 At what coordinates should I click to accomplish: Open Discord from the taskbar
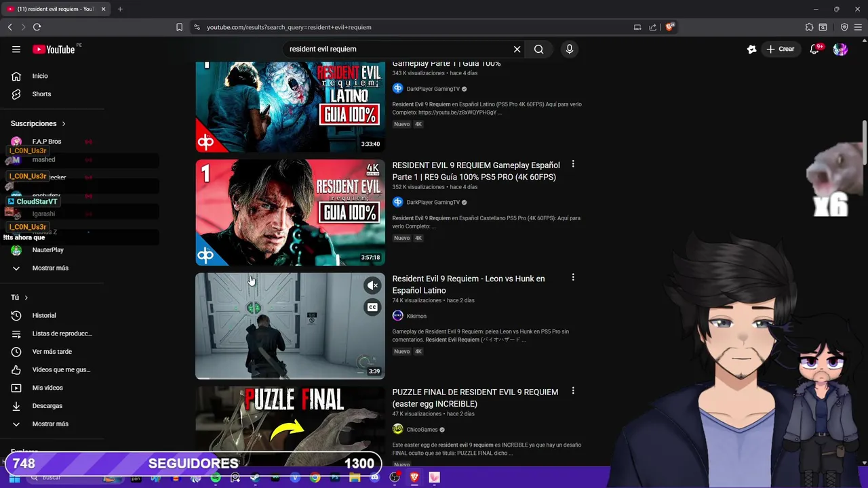374,477
